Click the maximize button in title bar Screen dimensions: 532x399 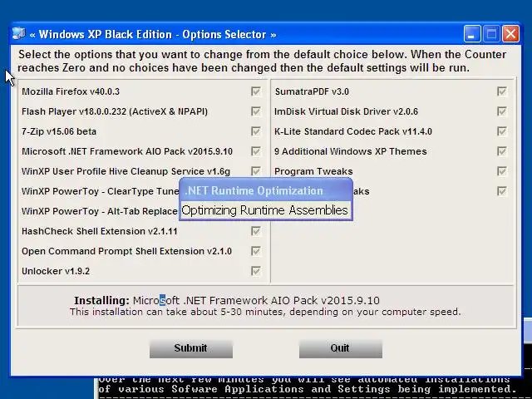[491, 34]
